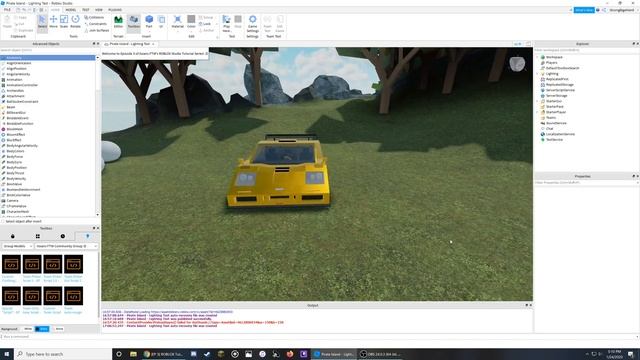
Task: Switch to the VIEW ribbon tab
Action: pos(99,9)
